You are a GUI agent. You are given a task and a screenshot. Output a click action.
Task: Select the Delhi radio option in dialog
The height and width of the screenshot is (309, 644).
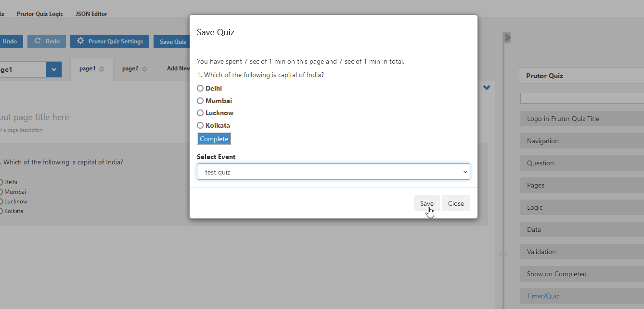(x=200, y=89)
